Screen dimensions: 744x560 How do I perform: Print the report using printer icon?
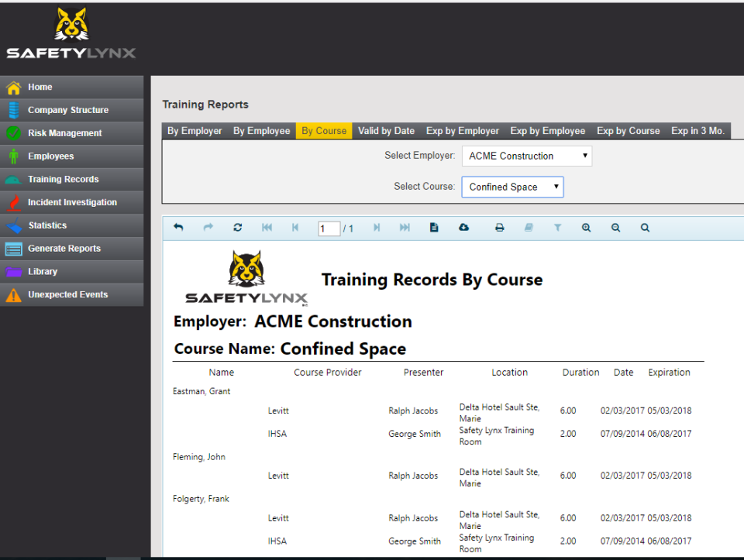[x=500, y=228]
